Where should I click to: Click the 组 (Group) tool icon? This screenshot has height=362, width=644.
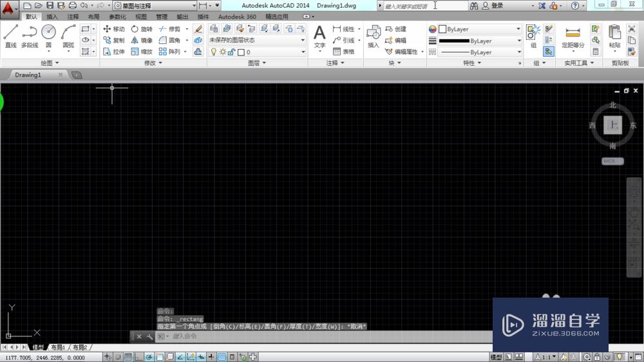coord(533,36)
